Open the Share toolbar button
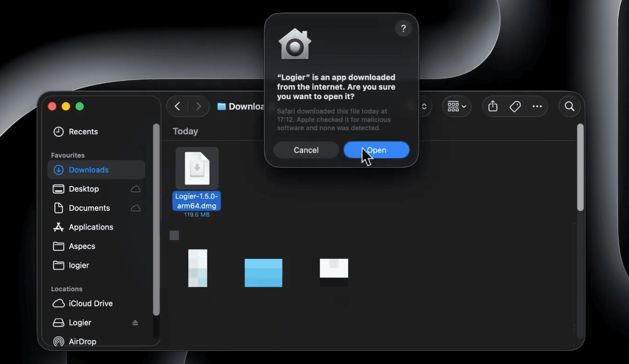The image size is (629, 364). 493,106
